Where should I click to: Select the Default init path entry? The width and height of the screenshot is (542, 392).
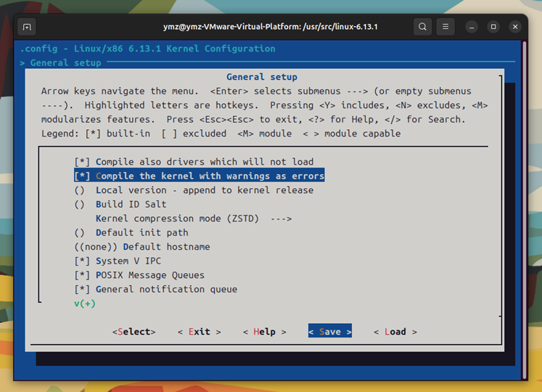tap(141, 232)
